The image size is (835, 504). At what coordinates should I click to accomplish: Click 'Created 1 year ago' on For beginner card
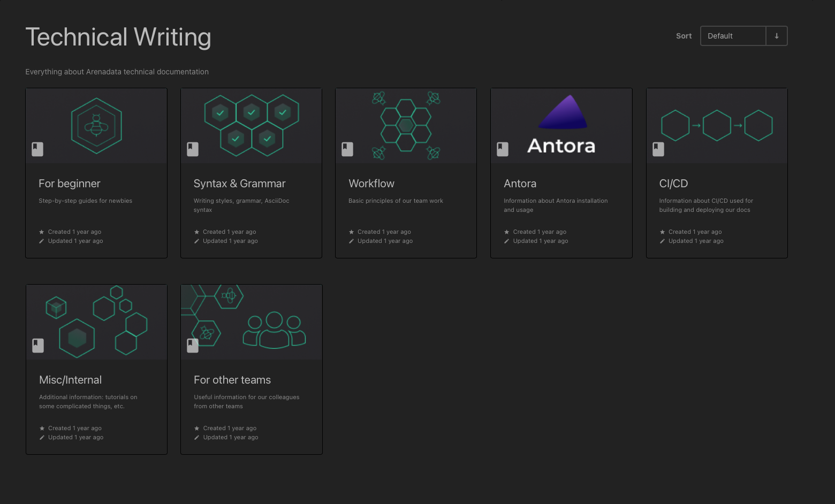tap(74, 232)
